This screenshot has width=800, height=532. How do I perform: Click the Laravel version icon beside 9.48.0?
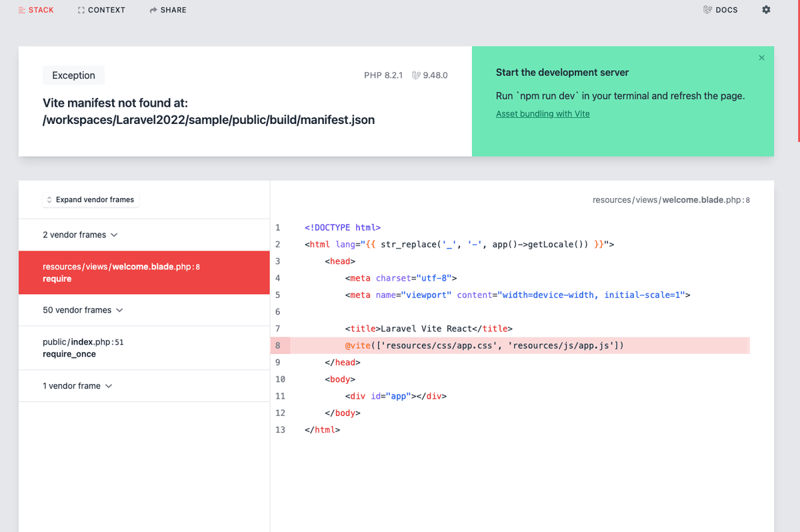pyautogui.click(x=416, y=75)
